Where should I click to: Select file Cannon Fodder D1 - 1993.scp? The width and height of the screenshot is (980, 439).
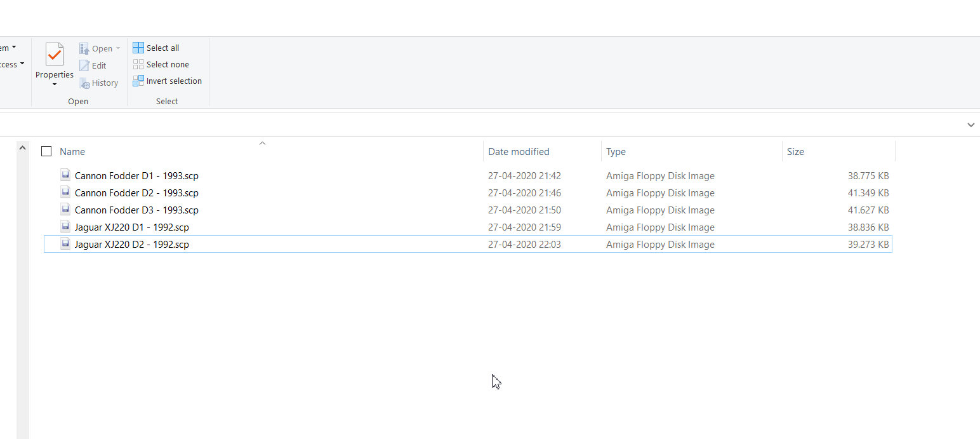(x=136, y=176)
